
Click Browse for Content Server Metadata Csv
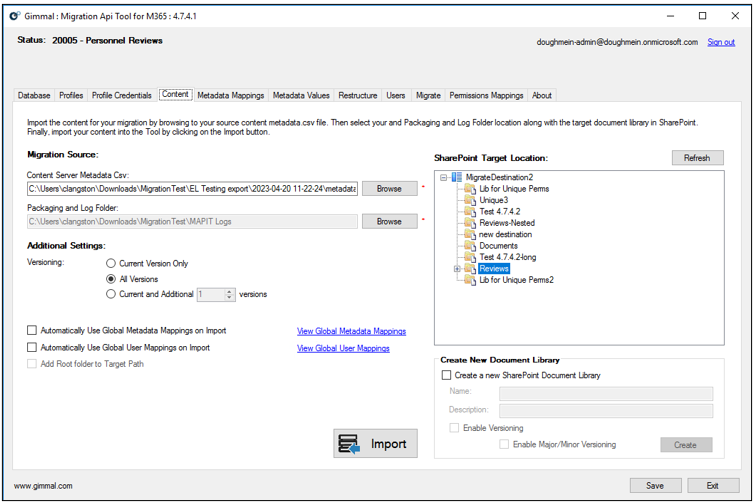pos(389,188)
